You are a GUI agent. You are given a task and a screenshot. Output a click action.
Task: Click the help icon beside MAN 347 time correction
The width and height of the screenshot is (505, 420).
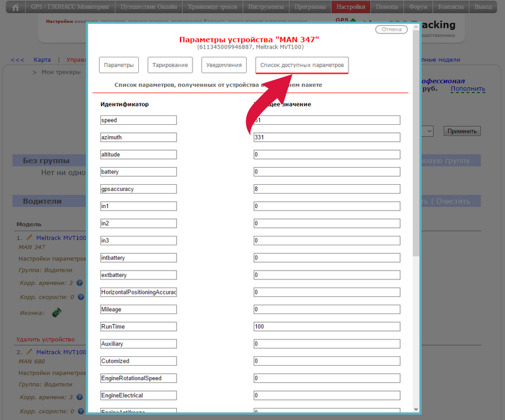(x=80, y=283)
